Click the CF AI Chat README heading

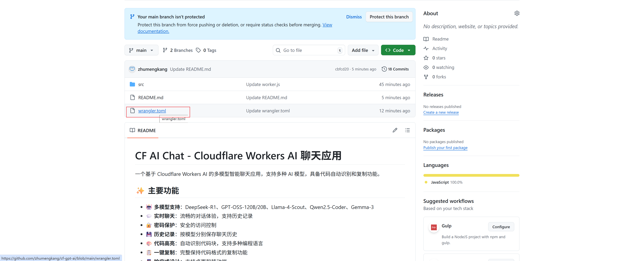click(238, 156)
